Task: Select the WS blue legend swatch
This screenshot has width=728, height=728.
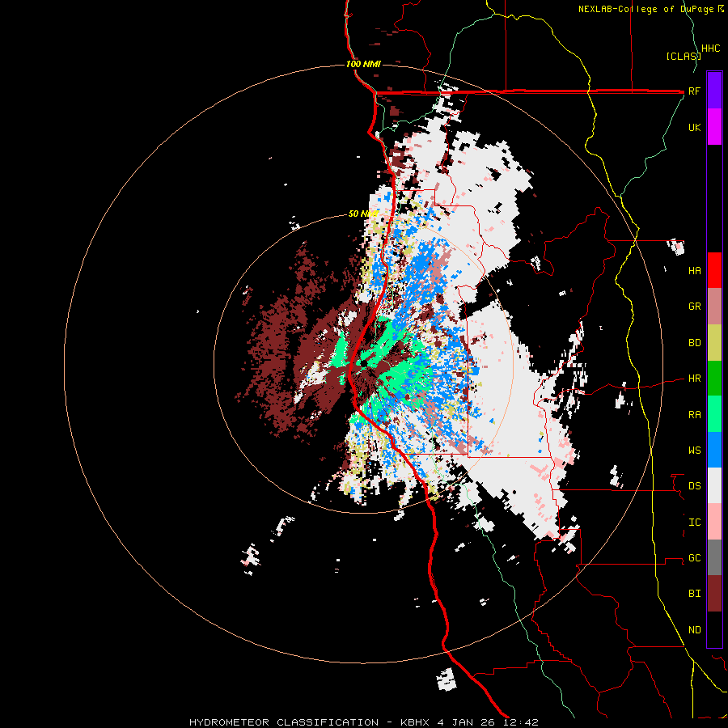Action: coord(714,450)
